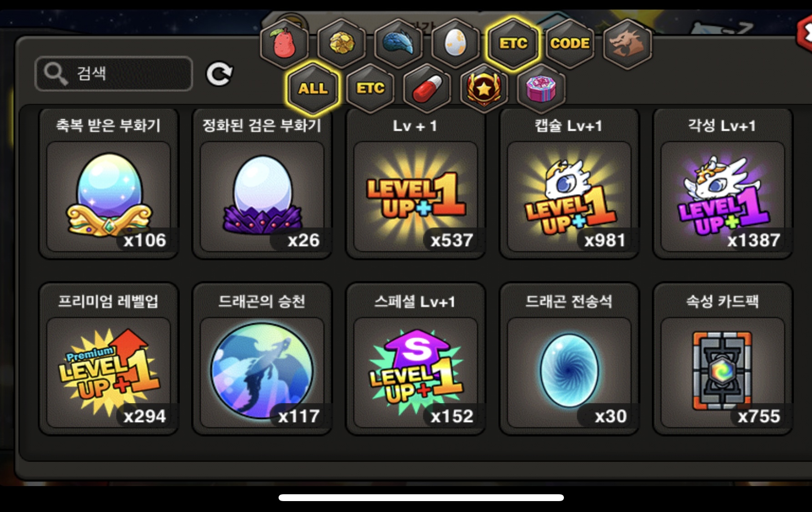The height and width of the screenshot is (512, 812).
Task: Filter by pink gift box icon
Action: point(541,88)
